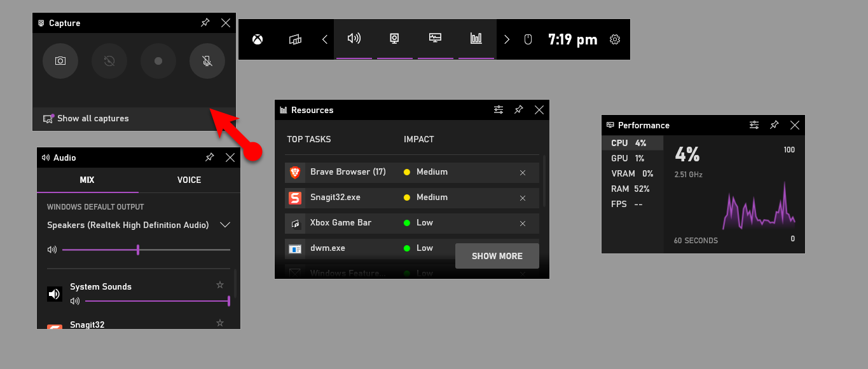End the Xbox Game Bar task with X
The height and width of the screenshot is (369, 868).
coord(523,223)
